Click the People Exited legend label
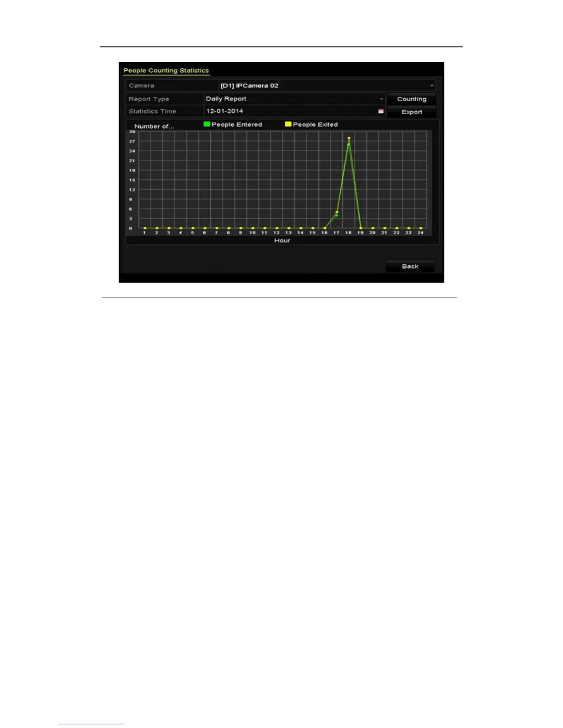 click(316, 125)
